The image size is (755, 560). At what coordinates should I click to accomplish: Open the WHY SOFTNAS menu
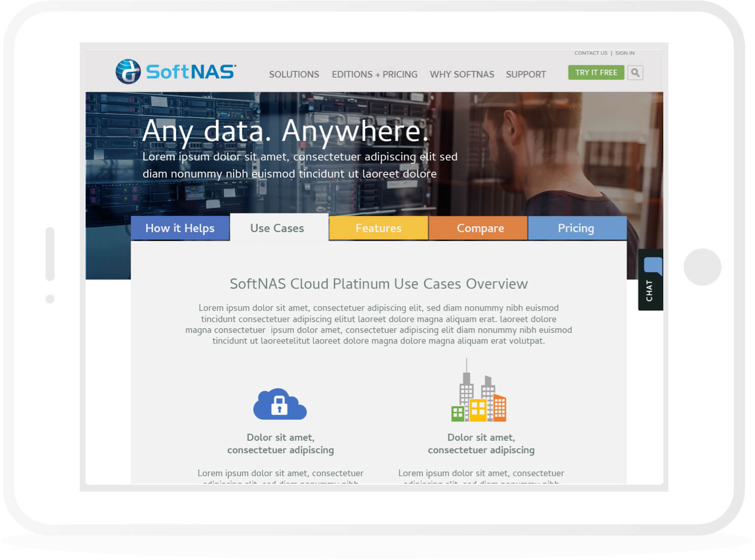pyautogui.click(x=462, y=74)
